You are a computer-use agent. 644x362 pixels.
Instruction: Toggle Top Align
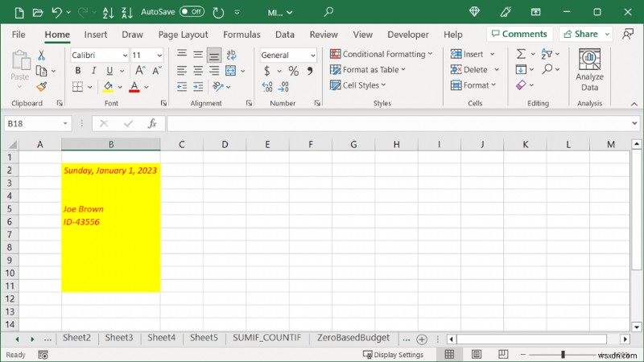click(x=182, y=54)
